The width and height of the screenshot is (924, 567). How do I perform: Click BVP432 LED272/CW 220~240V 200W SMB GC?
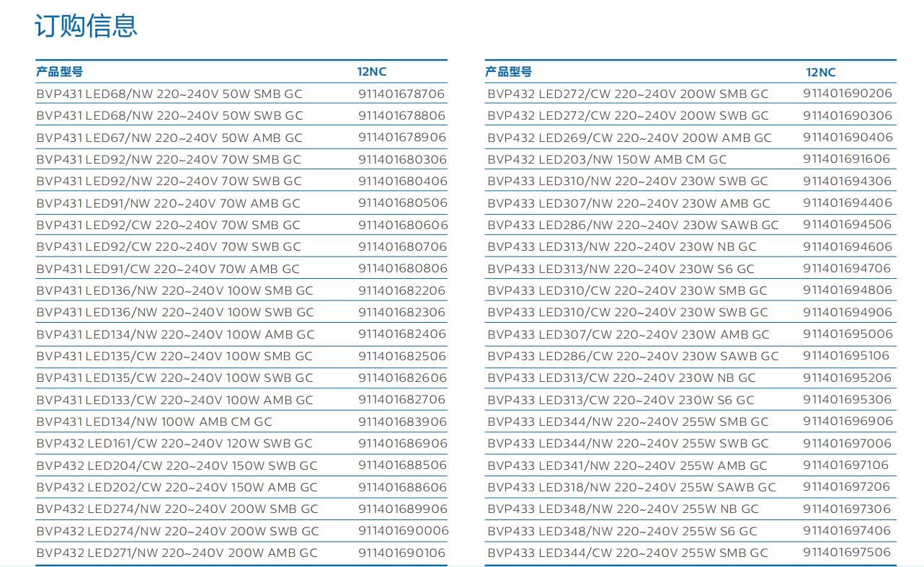(x=628, y=94)
